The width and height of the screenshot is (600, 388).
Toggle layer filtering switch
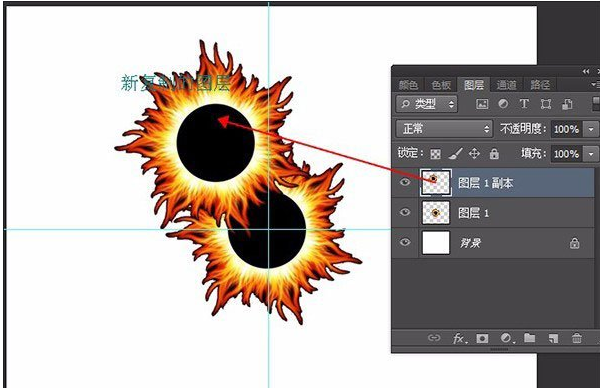coord(596,104)
